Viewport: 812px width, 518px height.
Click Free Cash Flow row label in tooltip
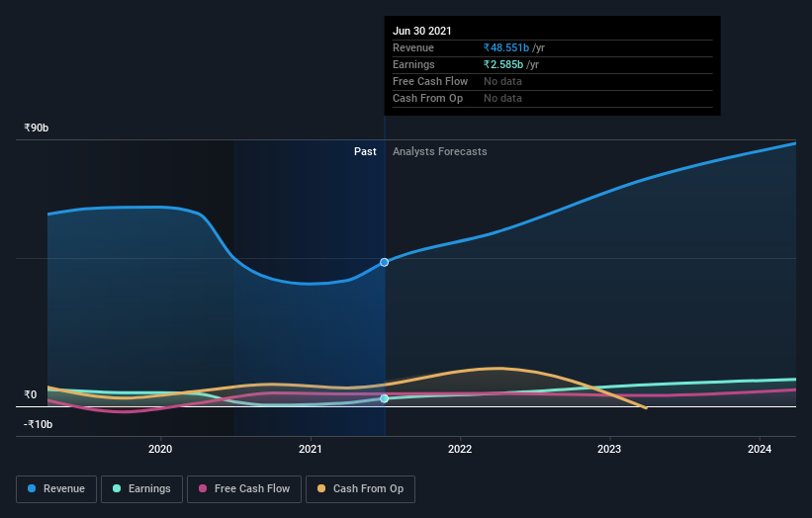click(x=430, y=81)
